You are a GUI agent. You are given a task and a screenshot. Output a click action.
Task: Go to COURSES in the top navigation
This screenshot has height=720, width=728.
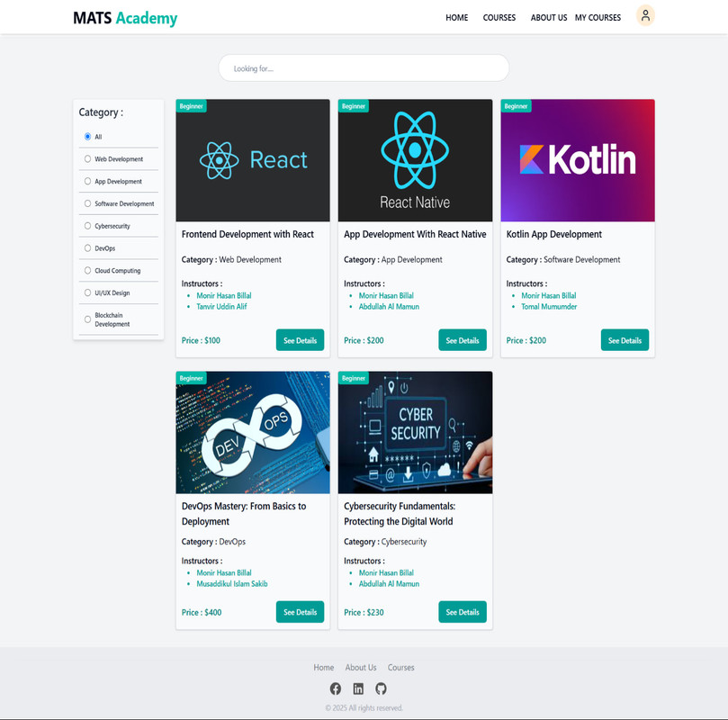coord(499,18)
